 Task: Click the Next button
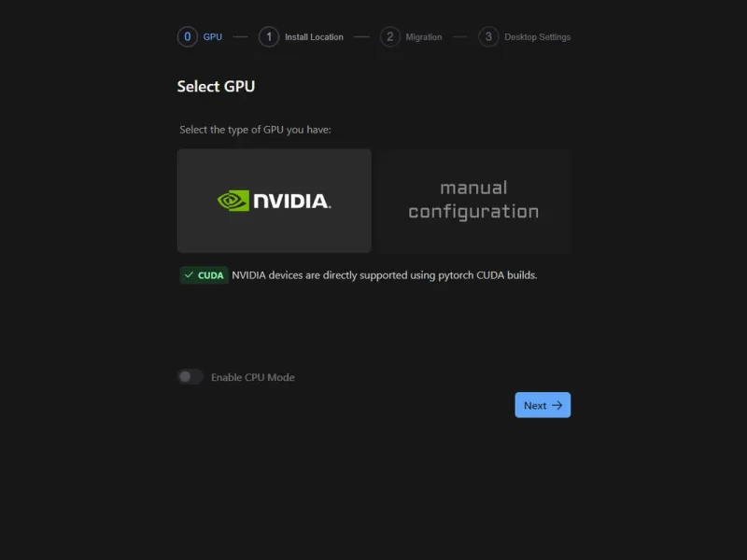(x=543, y=405)
